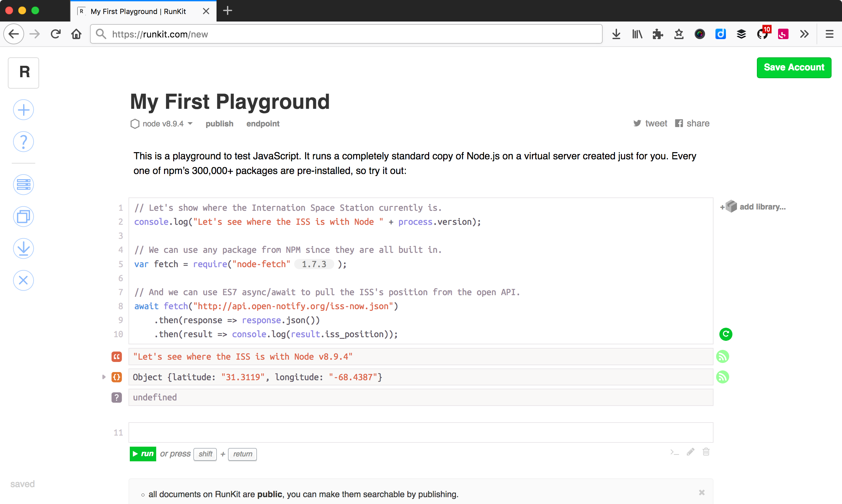Open the browser toolbar overflow chevron

point(804,34)
